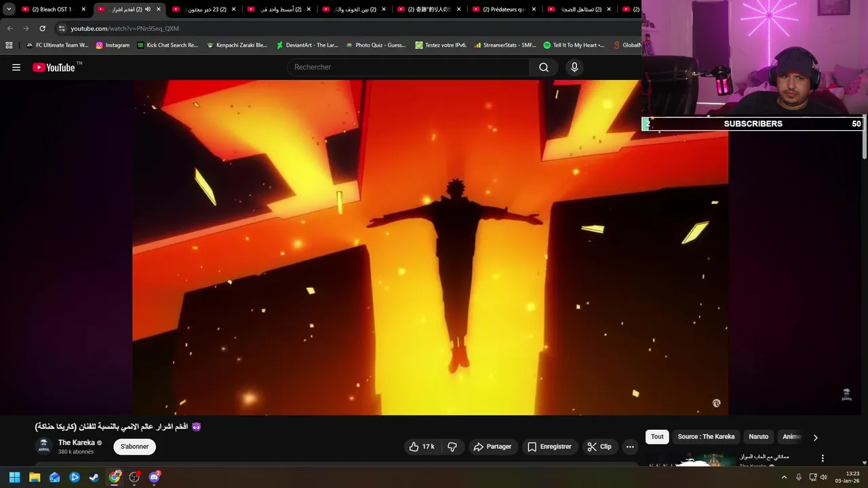
Task: Reload the page
Action: pyautogui.click(x=42, y=28)
